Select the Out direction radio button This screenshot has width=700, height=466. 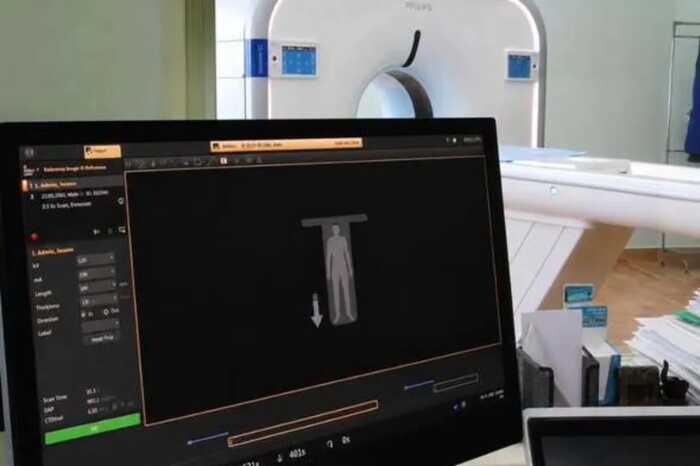click(106, 312)
